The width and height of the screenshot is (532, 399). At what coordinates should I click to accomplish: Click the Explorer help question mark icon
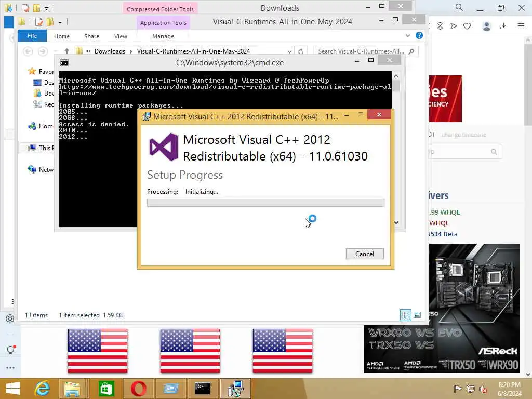[419, 35]
